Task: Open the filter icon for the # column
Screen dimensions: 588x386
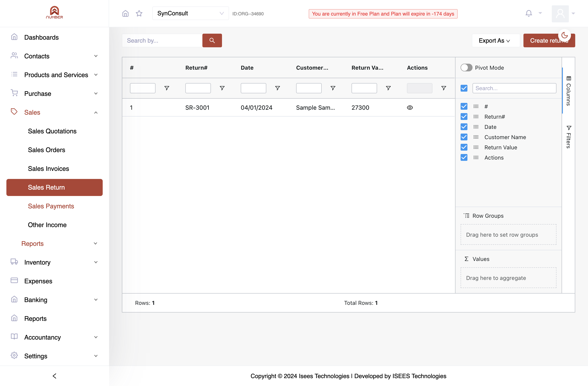Action: 167,88
